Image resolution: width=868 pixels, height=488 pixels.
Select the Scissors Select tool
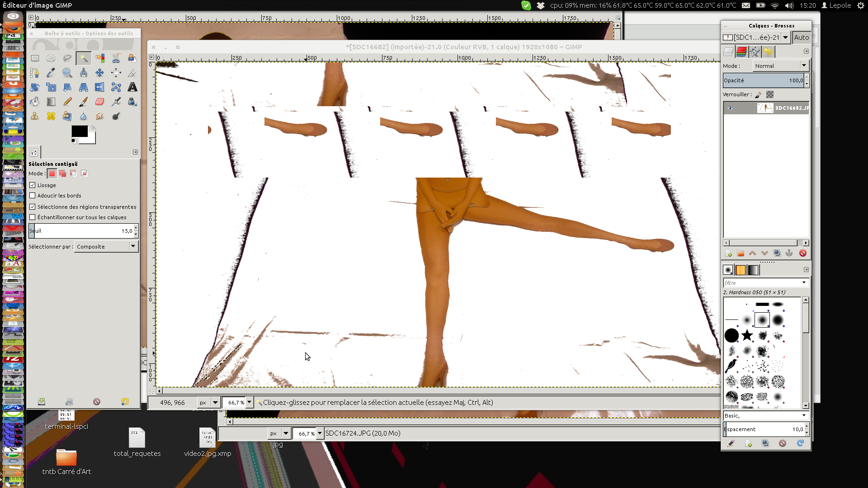[x=116, y=58]
